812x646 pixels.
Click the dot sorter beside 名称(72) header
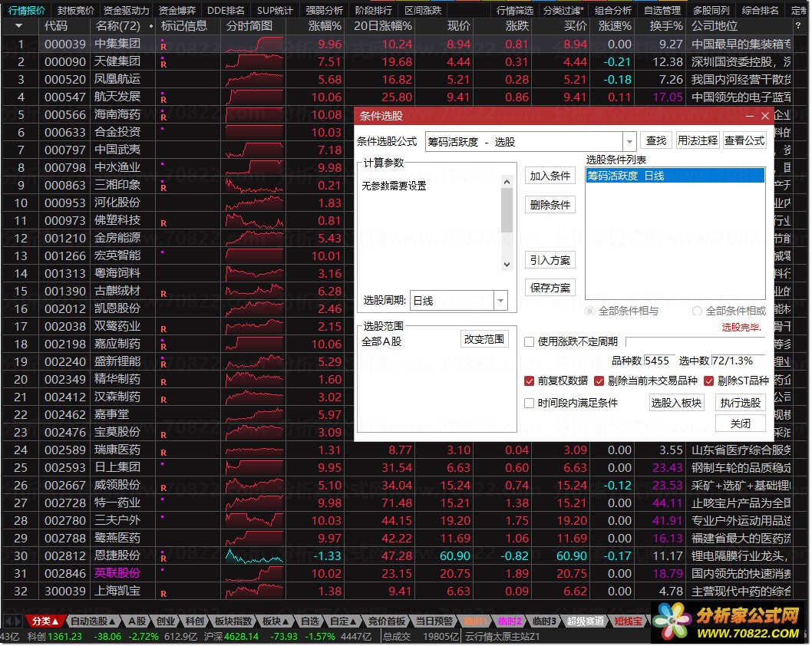[150, 26]
